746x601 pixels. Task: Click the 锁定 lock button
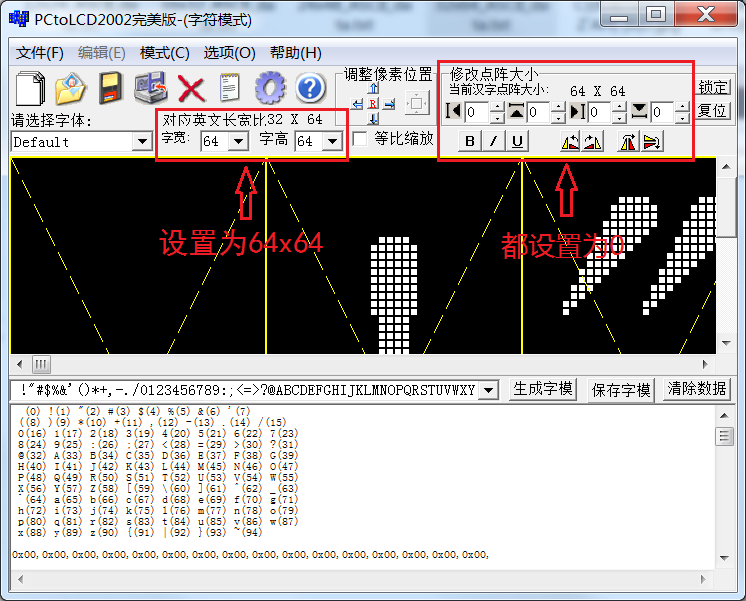tap(713, 87)
